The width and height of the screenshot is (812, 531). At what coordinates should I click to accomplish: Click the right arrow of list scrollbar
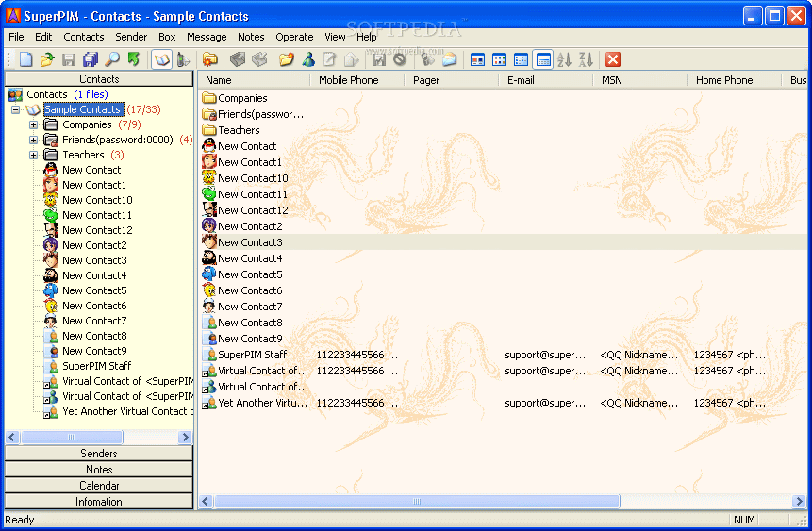pos(799,502)
